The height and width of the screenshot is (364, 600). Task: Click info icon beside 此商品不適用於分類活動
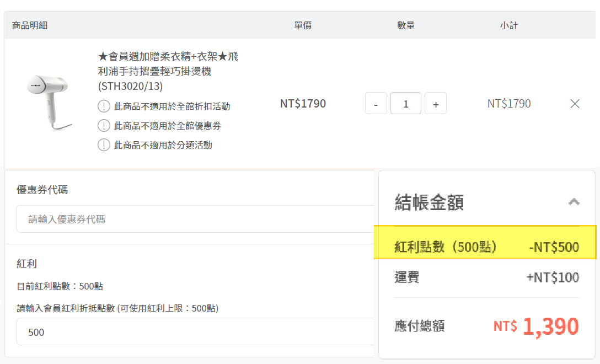tap(104, 145)
